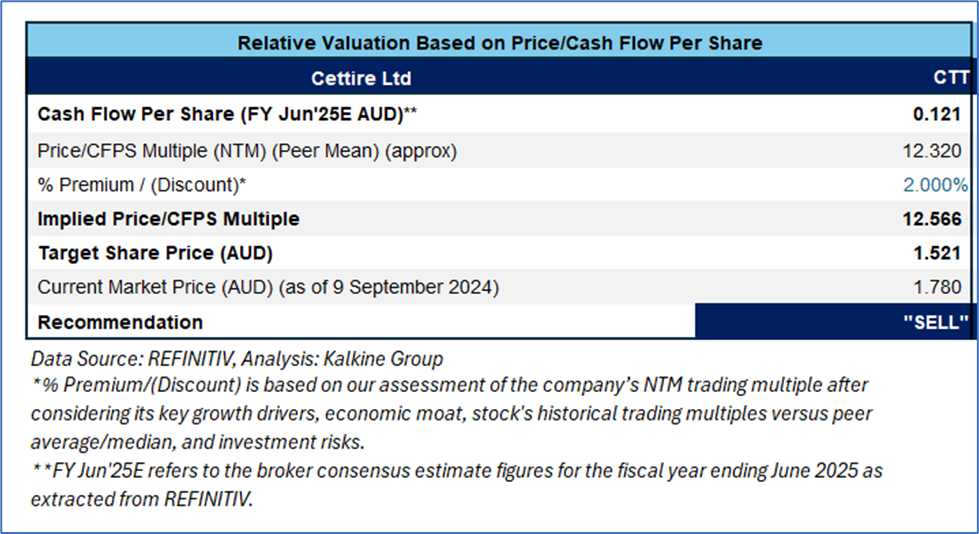Select the Current Market Price (AUD) row label

(268, 287)
